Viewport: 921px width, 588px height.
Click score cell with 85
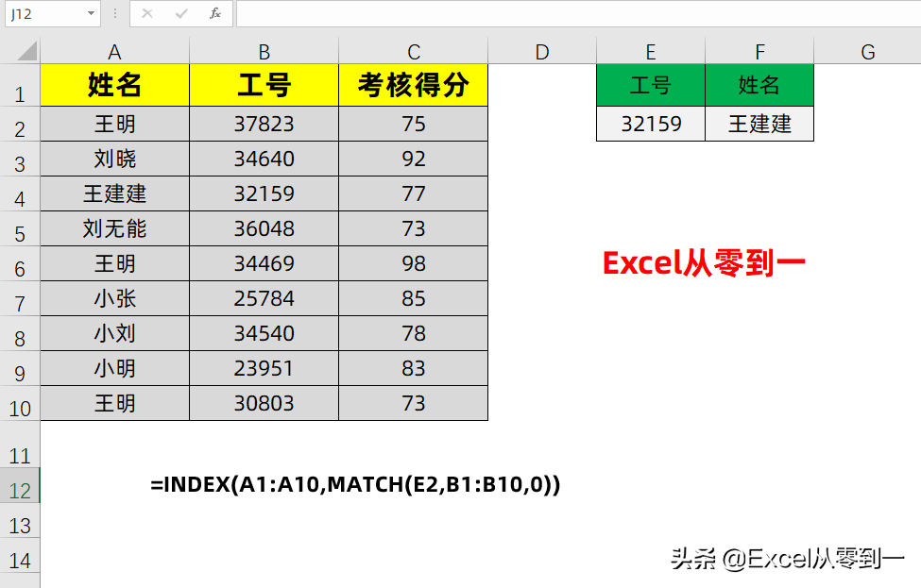(414, 298)
